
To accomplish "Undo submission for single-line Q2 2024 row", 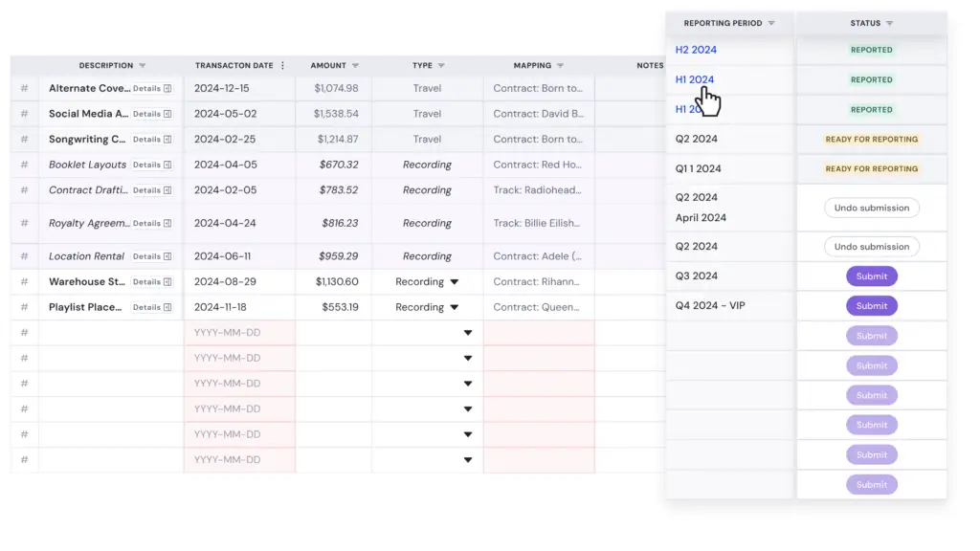I will tap(871, 247).
